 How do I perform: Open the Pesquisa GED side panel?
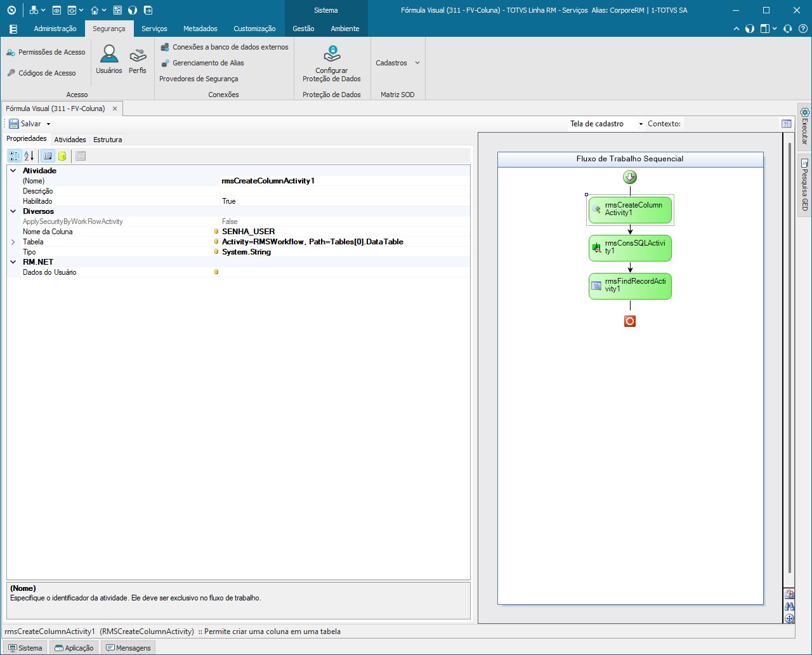[x=804, y=185]
